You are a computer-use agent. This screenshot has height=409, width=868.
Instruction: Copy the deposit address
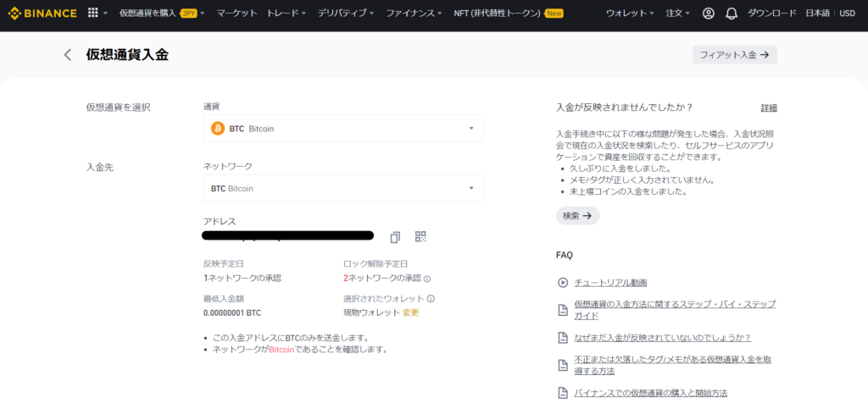(x=395, y=237)
